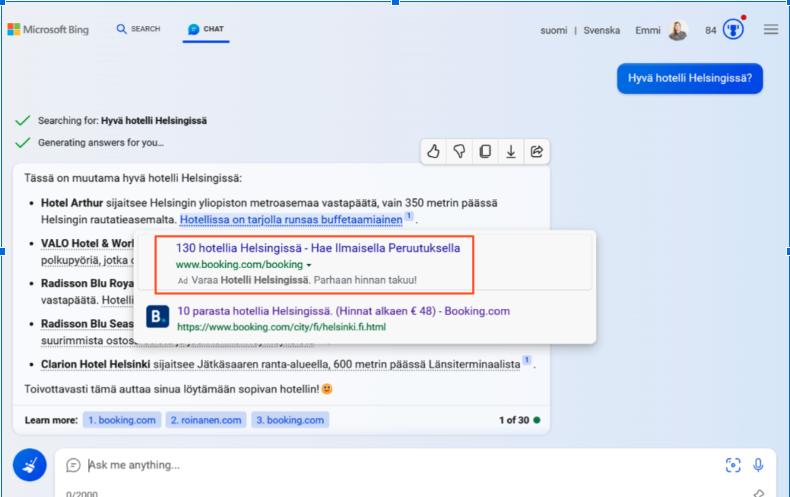
Task: Select the Clarion Hotel Helsinki text
Action: click(96, 364)
